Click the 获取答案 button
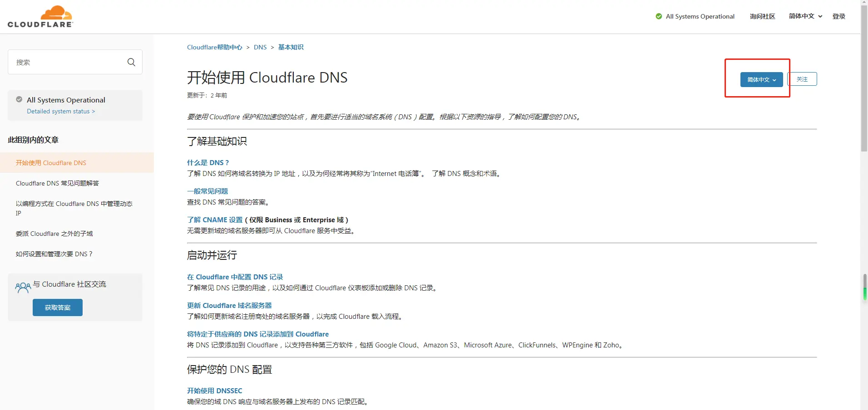 coord(58,307)
